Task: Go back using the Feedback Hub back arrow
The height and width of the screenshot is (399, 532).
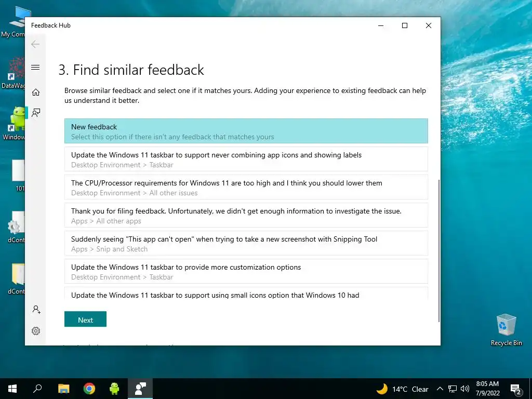Action: [x=35, y=44]
